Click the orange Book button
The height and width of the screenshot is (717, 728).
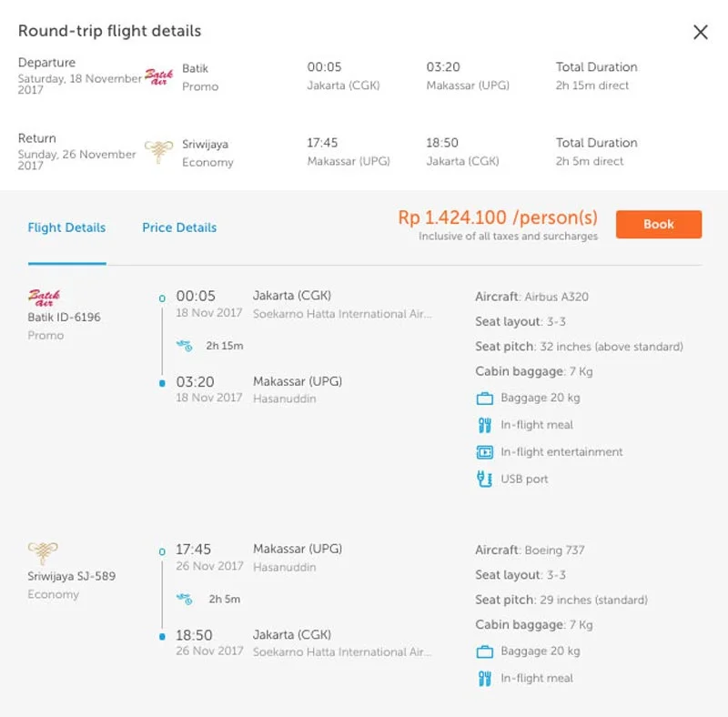(658, 225)
